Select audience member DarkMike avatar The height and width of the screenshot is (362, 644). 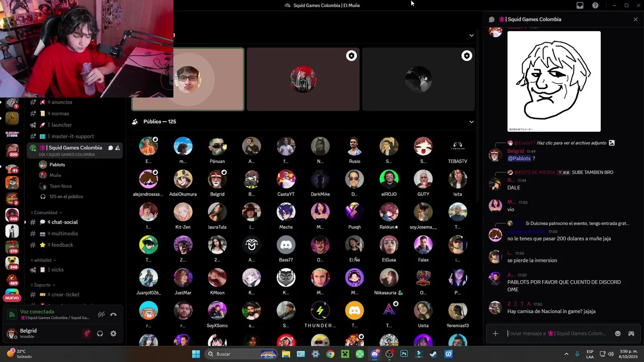click(x=320, y=179)
